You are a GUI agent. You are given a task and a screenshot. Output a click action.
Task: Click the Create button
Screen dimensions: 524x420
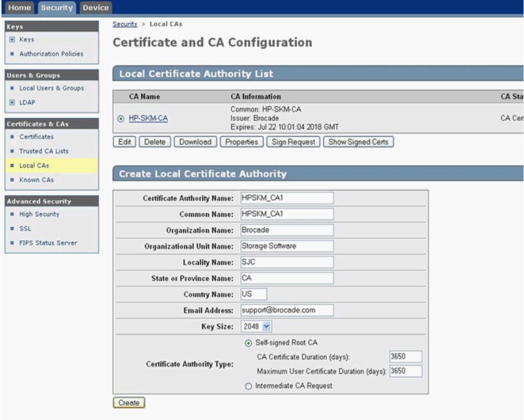[x=129, y=403]
